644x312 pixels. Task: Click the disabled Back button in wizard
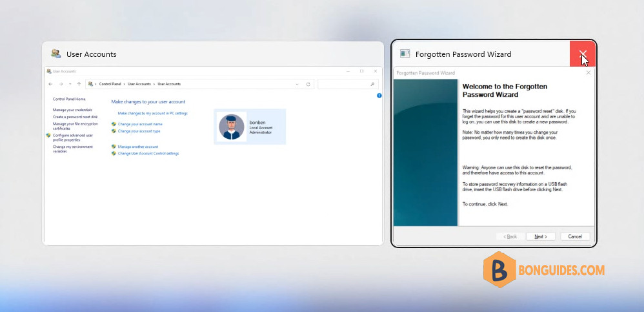510,236
